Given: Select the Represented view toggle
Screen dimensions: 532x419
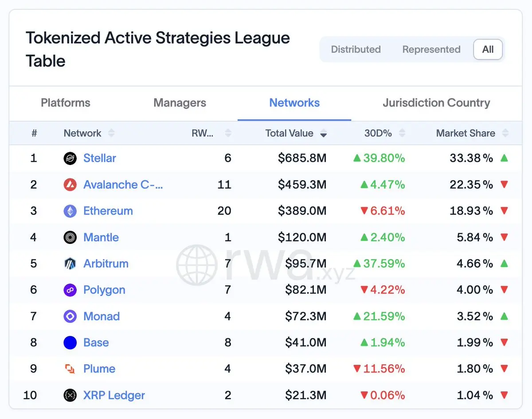Looking at the screenshot, I should coord(431,49).
